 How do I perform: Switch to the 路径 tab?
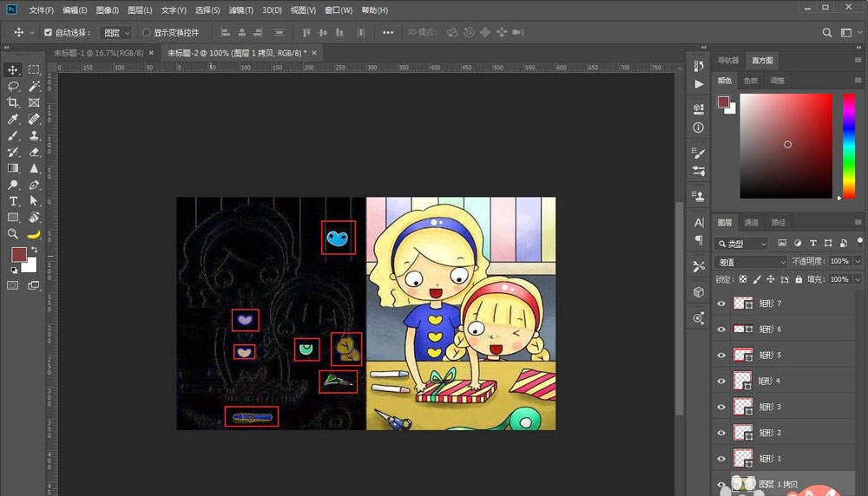779,222
